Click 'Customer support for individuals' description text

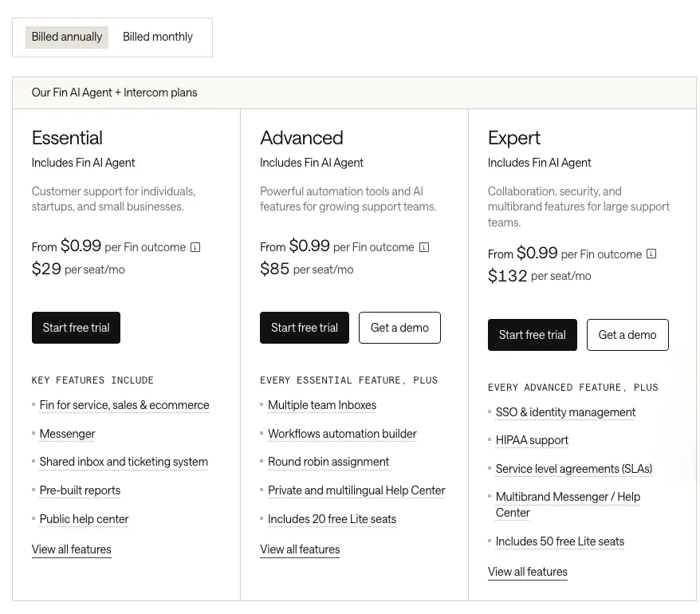[x=113, y=199]
